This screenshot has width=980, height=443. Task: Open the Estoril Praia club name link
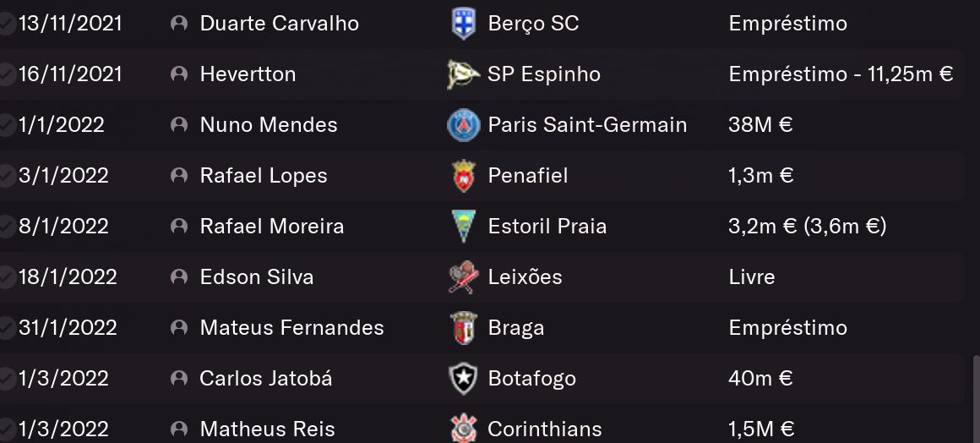click(x=547, y=226)
